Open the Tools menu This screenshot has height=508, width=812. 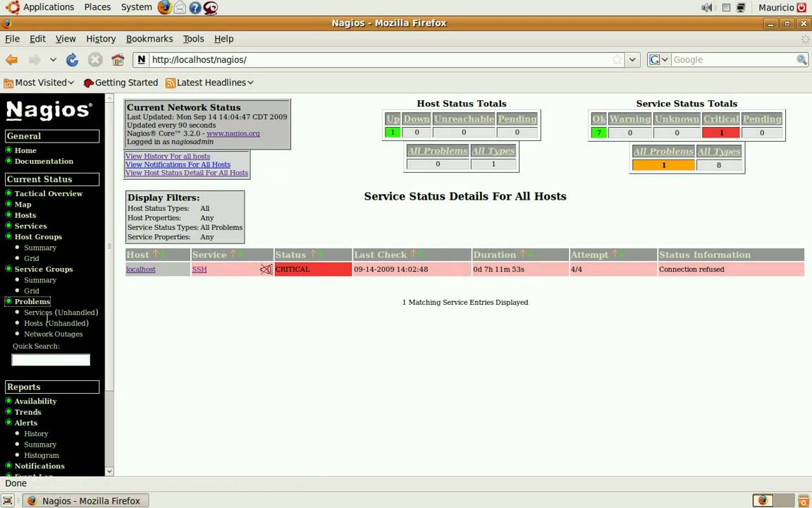click(x=193, y=39)
